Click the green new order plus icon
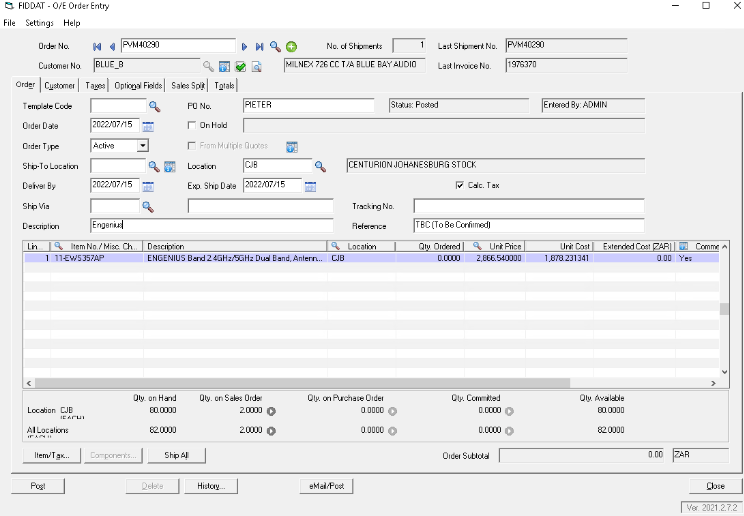Image resolution: width=744 pixels, height=516 pixels. pyautogui.click(x=291, y=46)
